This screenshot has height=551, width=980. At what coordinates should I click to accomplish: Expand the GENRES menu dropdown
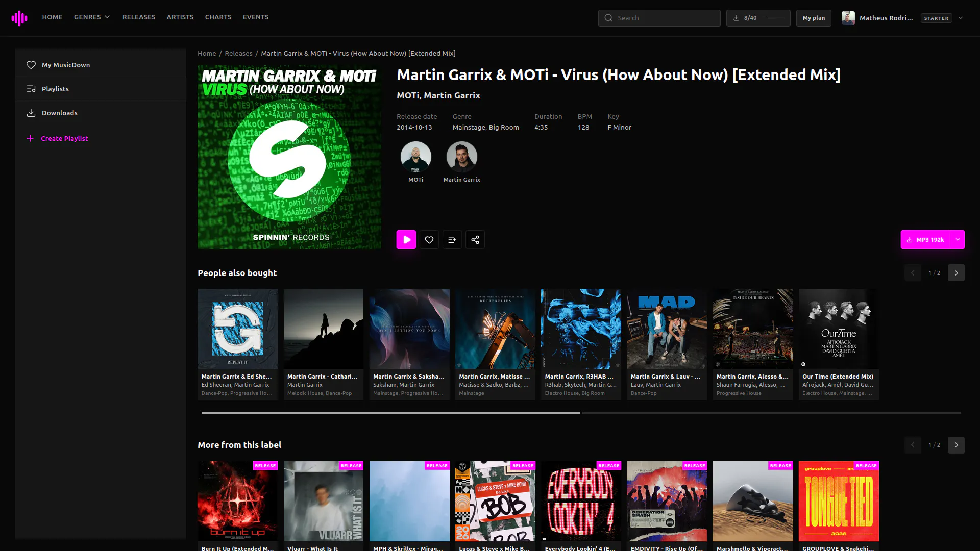click(92, 17)
